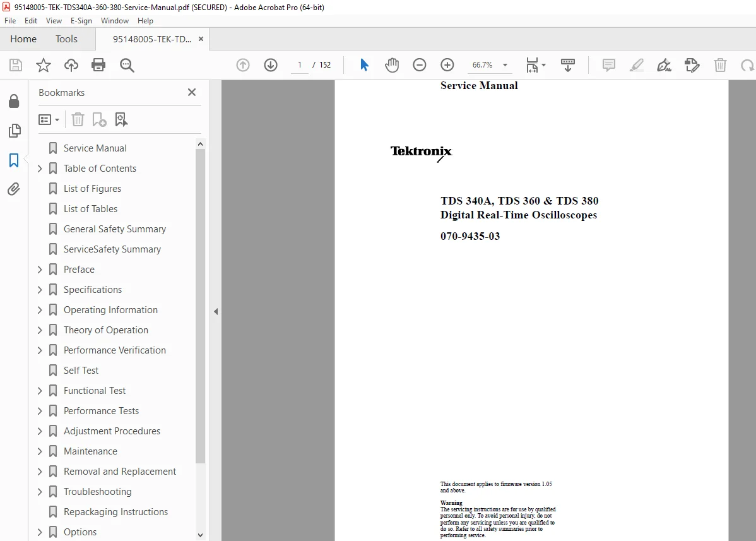Expand Performance Verification bookmark
The height and width of the screenshot is (541, 756).
coord(40,350)
